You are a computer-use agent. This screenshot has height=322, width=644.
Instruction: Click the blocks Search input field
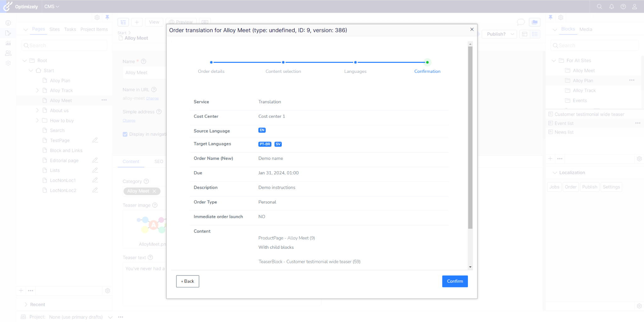(595, 46)
